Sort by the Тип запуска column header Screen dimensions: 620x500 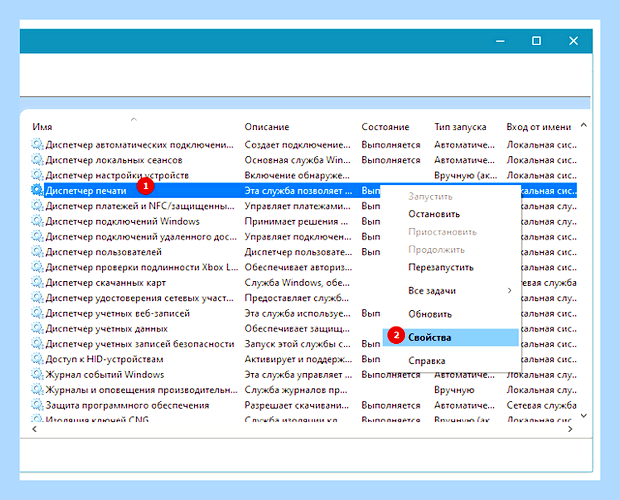click(460, 127)
